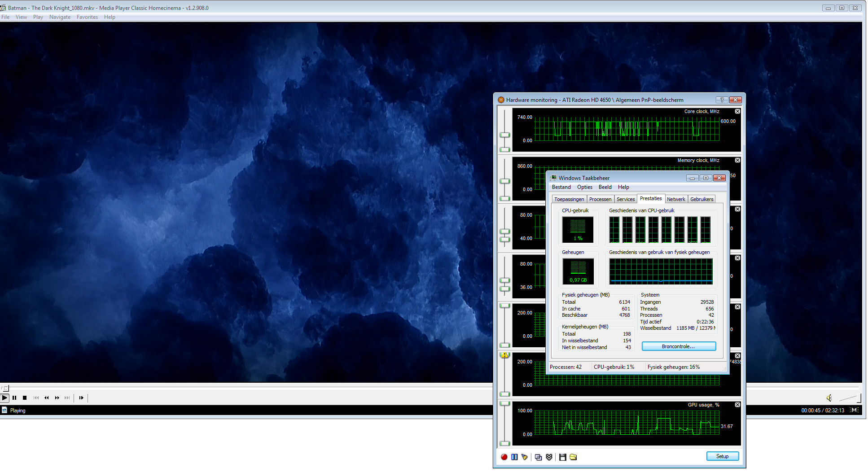Clear the graph history with the broom icon
The height and width of the screenshot is (472, 868).
524,457
